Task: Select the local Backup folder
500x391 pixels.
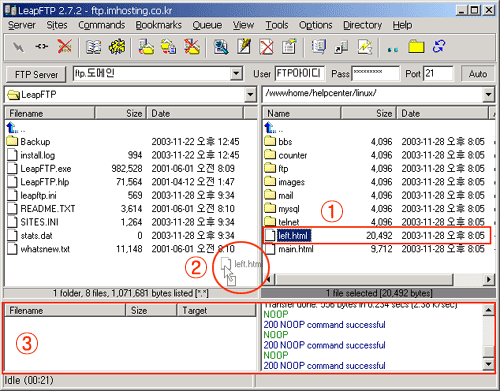Action: point(28,141)
